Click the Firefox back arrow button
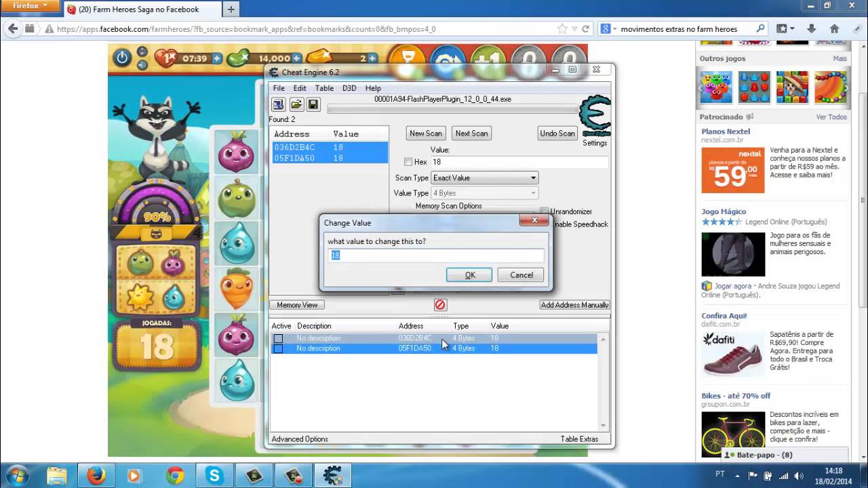 pyautogui.click(x=12, y=28)
